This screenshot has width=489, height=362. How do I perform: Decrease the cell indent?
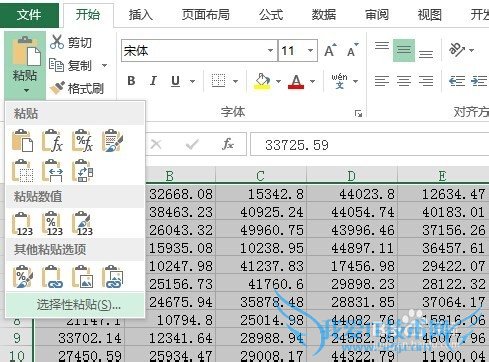[457, 81]
